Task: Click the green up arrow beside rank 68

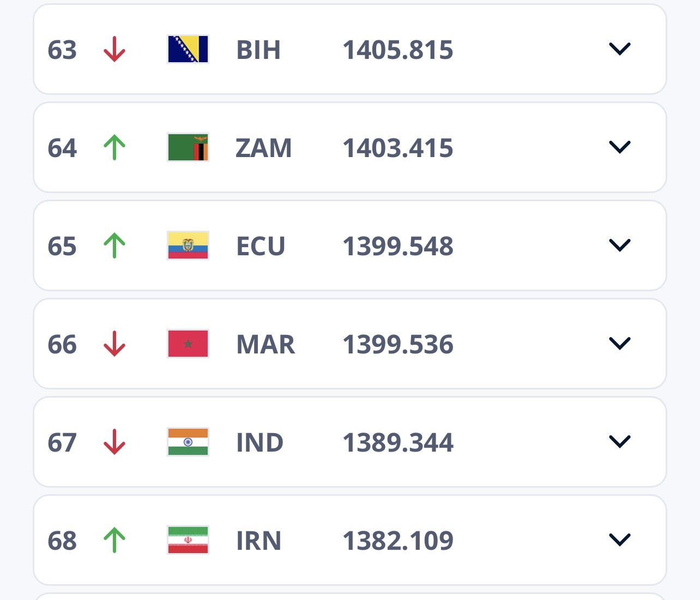Action: [x=114, y=541]
